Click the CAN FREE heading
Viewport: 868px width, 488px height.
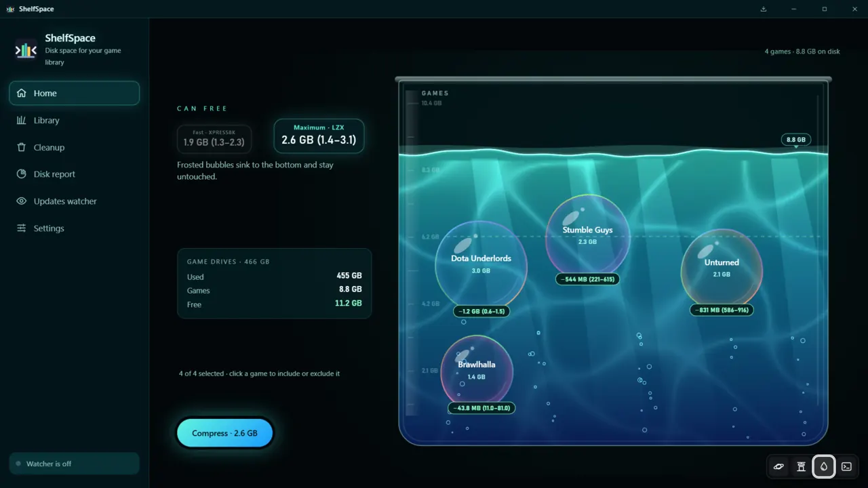[x=202, y=108]
